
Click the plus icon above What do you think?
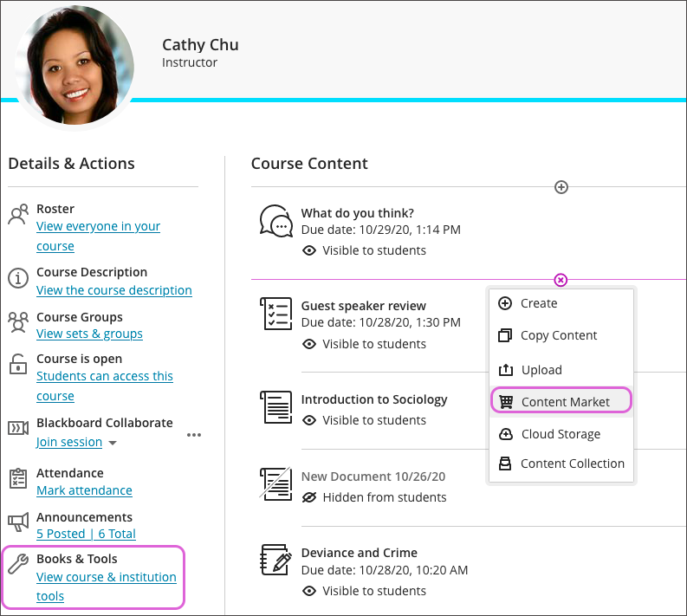coord(561,187)
